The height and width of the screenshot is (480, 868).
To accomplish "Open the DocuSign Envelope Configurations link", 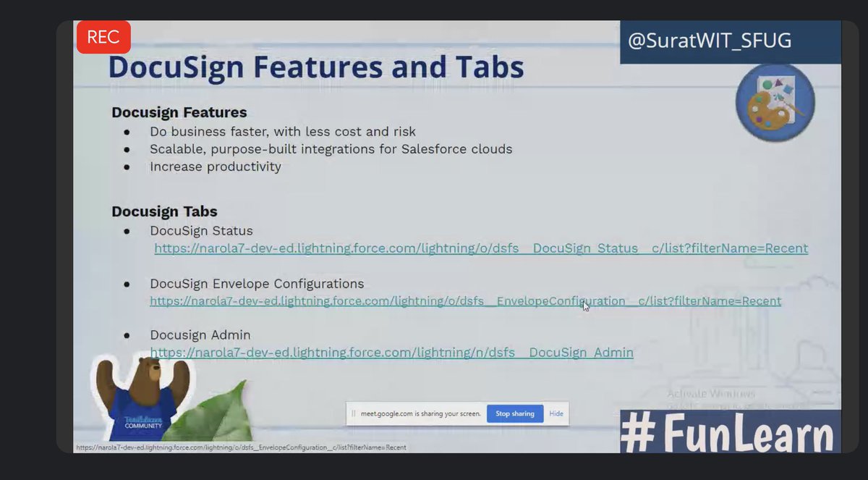I will click(464, 300).
